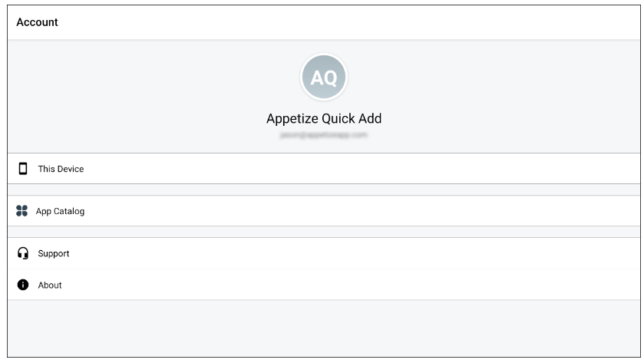Tap the This Device text label
Image resolution: width=644 pixels, height=363 pixels.
pyautogui.click(x=61, y=169)
